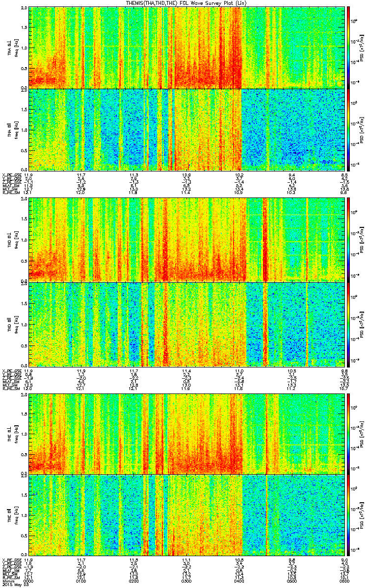The image size is (368, 588).
Task: Select the THD BL spectrogram panel
Action: (x=186, y=239)
